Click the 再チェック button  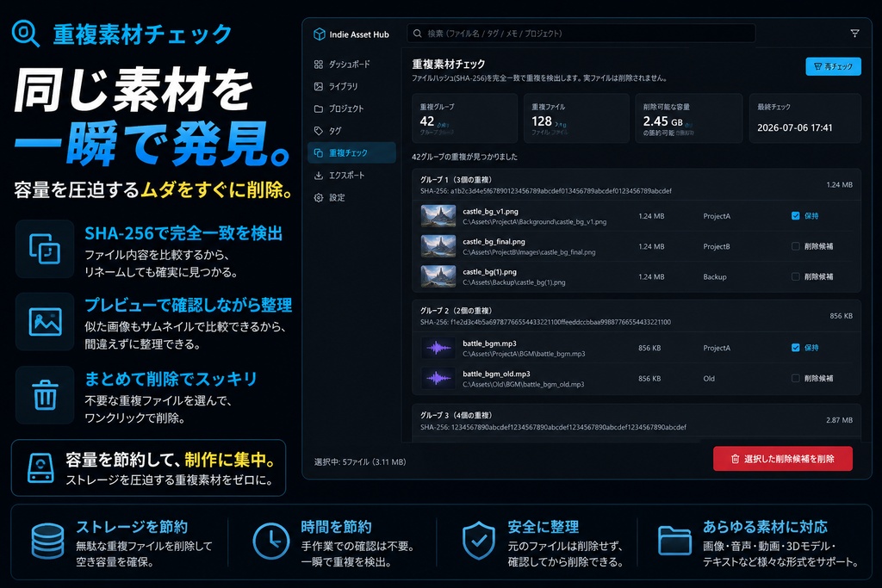(x=833, y=66)
